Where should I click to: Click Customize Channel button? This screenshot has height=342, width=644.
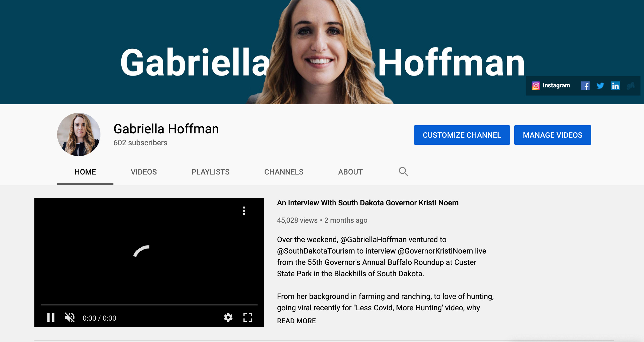point(462,135)
